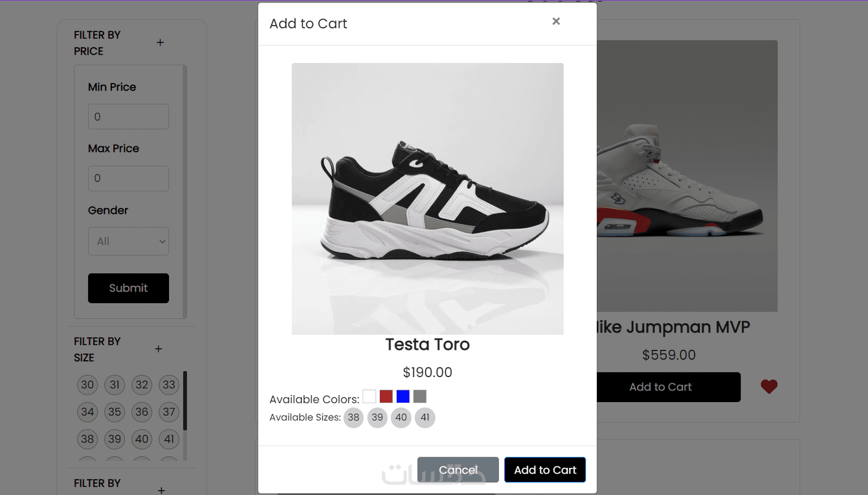Expand the Filter by Price section
Image resolution: width=868 pixels, height=495 pixels.
pyautogui.click(x=160, y=43)
